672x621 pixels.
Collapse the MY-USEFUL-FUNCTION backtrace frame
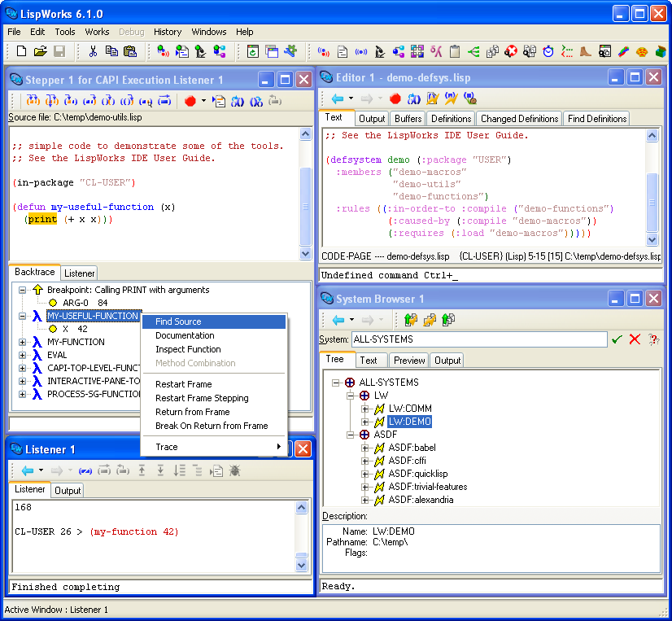coord(23,316)
